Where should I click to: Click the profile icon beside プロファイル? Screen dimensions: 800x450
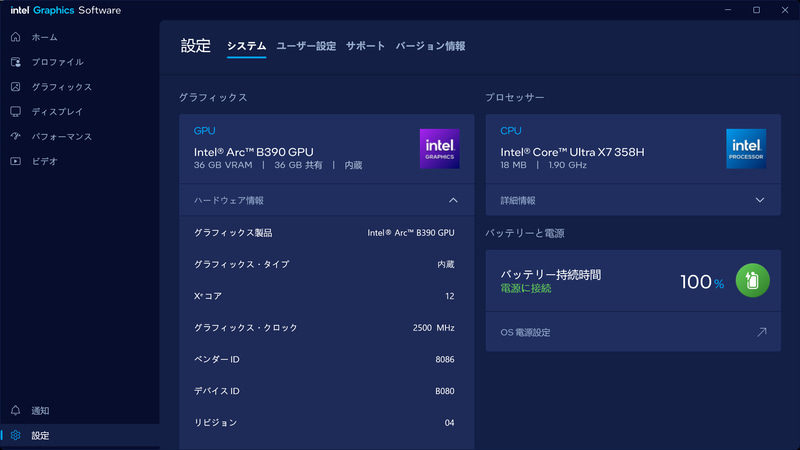(x=16, y=62)
